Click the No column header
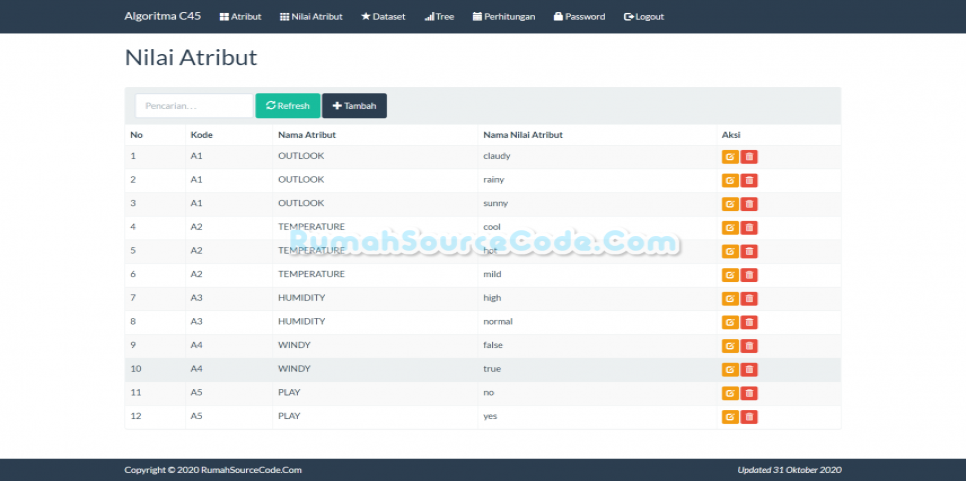 pos(136,135)
